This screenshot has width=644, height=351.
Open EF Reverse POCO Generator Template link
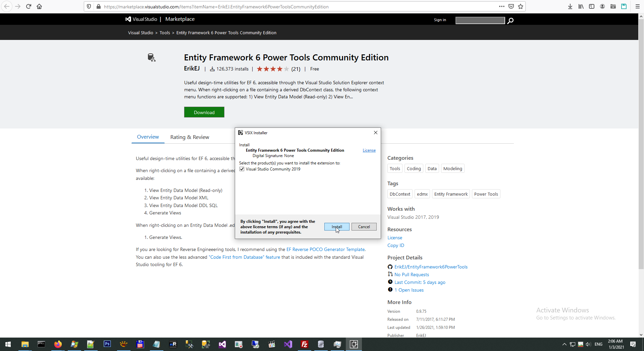pyautogui.click(x=325, y=249)
